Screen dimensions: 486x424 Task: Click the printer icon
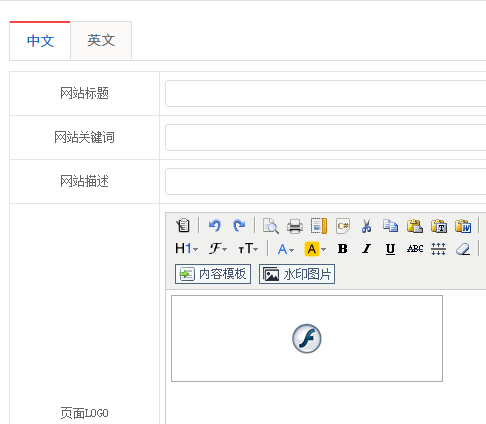[295, 226]
